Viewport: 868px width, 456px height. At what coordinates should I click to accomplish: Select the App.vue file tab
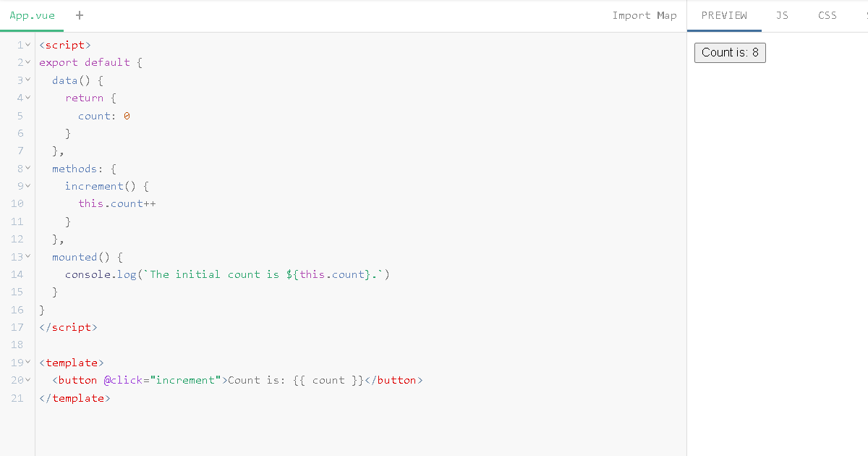pos(32,15)
